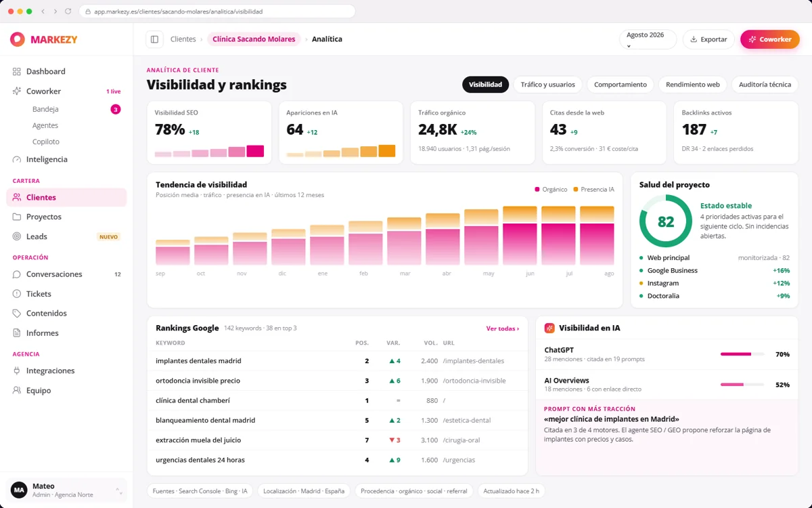Click the /cirugia-oral URL cell
Screen dimensions: 812x508
[x=461, y=440]
